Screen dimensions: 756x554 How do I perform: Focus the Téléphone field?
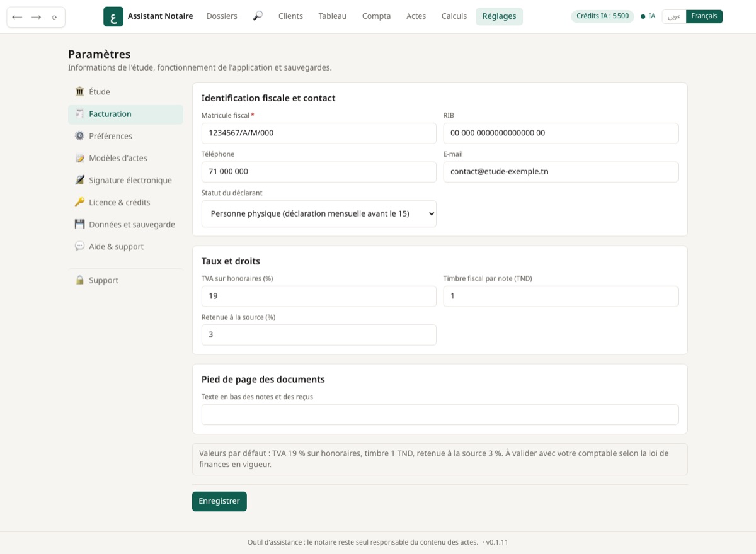[319, 172]
